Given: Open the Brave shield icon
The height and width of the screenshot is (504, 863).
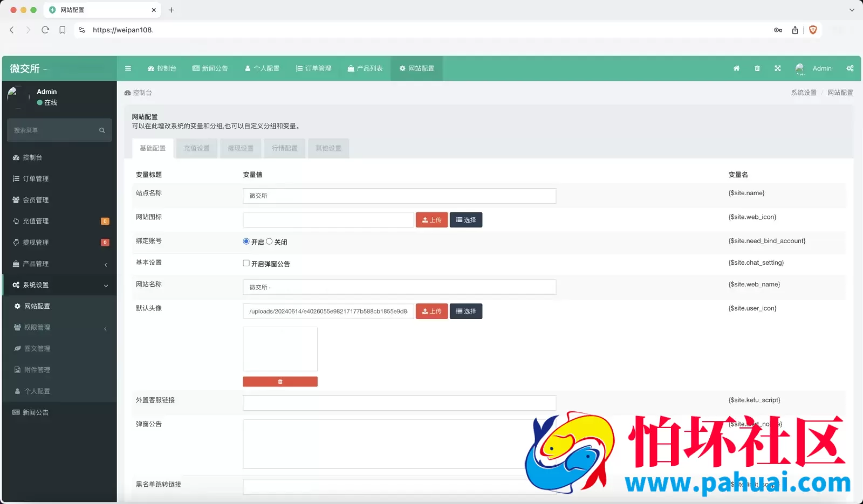Looking at the screenshot, I should pos(813,30).
